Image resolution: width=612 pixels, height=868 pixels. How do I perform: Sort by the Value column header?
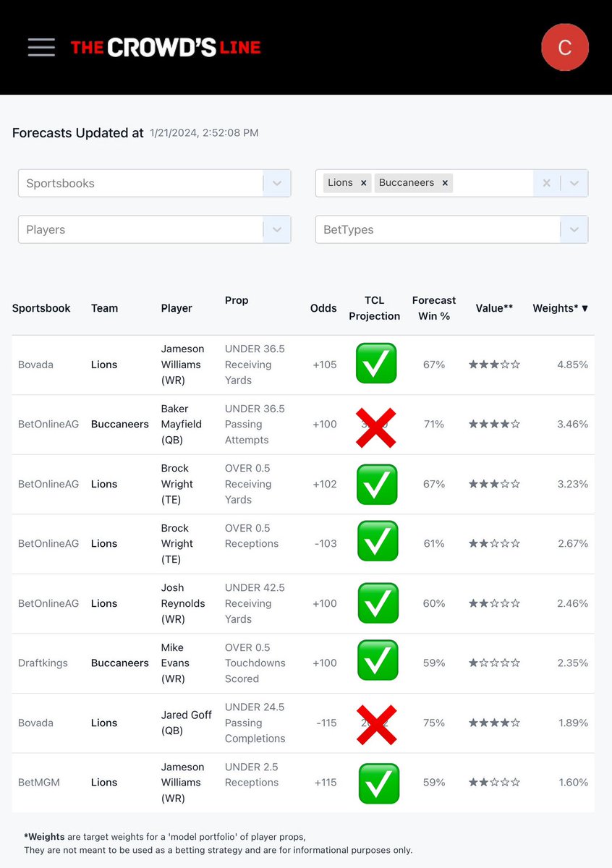point(494,308)
